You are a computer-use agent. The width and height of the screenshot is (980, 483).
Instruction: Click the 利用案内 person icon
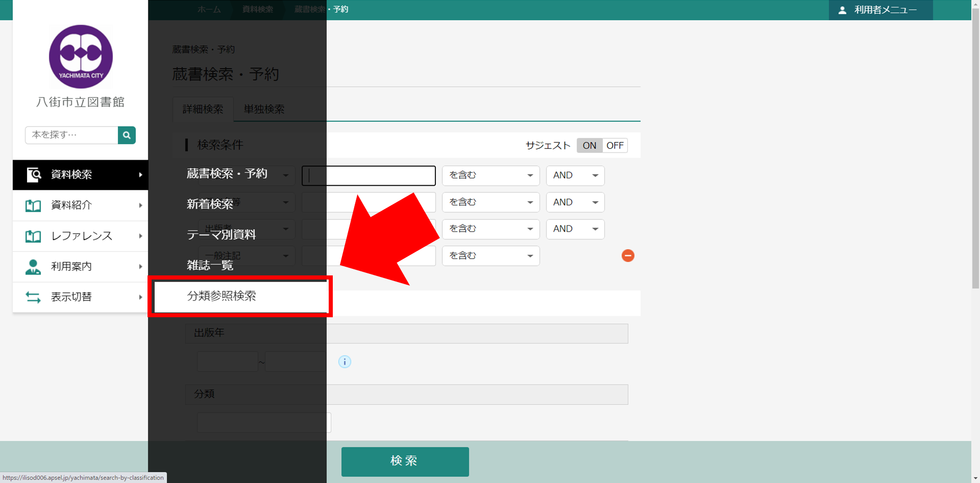[x=33, y=267]
